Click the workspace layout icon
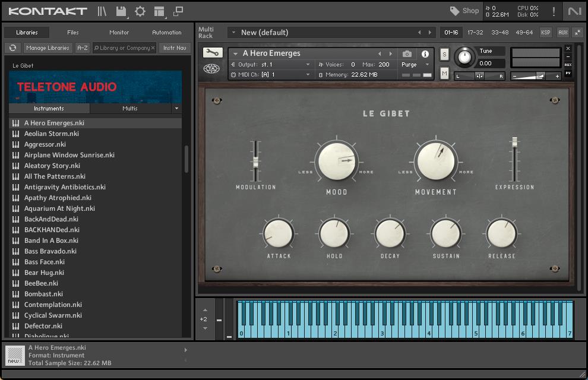This screenshot has height=380, width=588. [x=159, y=11]
